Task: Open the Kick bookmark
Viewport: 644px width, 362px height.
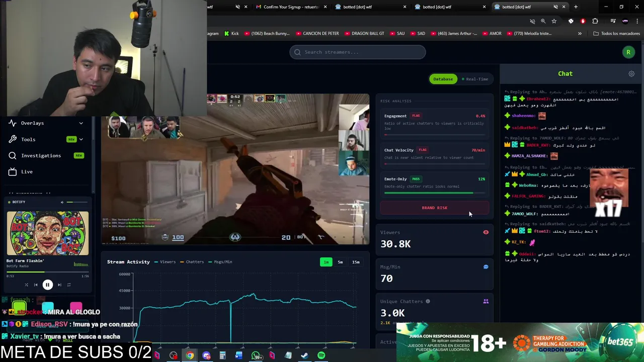Action: click(231, 33)
